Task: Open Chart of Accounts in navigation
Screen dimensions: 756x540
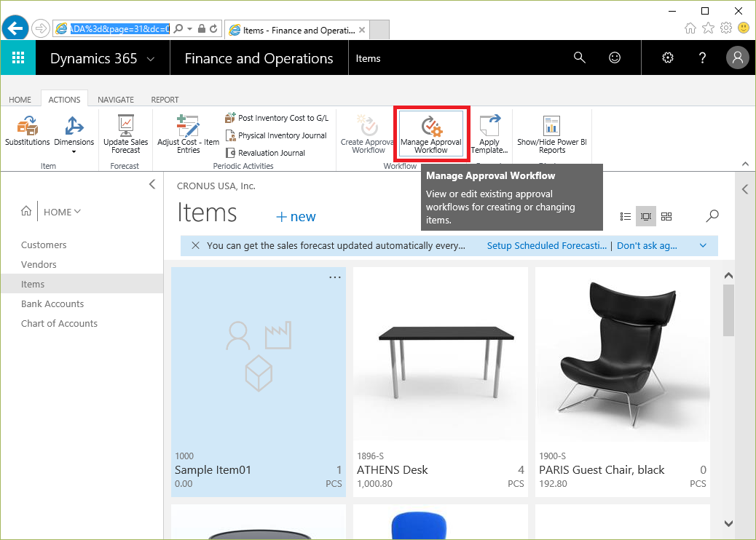Action: coord(59,324)
